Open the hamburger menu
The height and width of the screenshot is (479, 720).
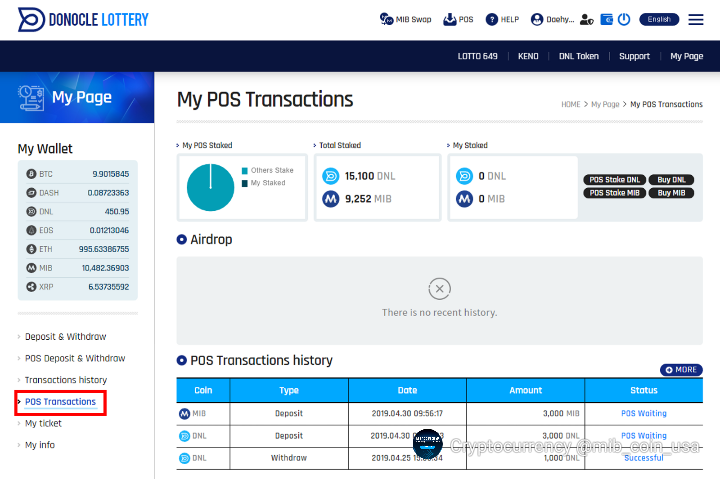(x=694, y=19)
